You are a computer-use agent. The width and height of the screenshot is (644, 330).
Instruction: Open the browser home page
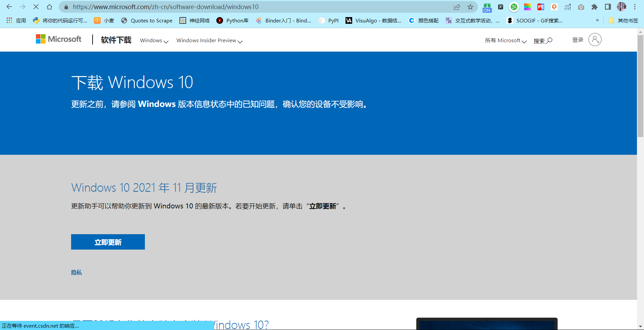49,7
